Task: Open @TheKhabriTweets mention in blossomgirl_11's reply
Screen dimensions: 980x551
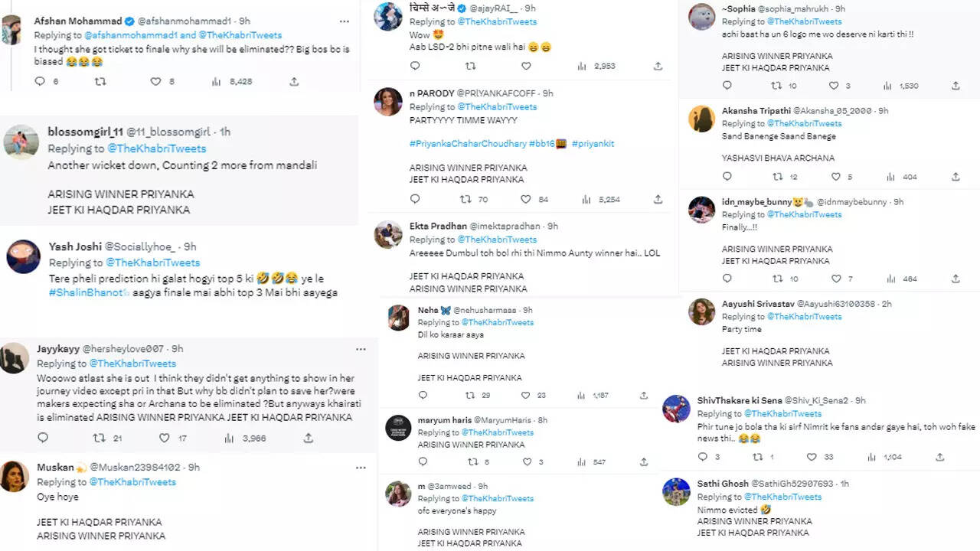Action: pos(156,148)
